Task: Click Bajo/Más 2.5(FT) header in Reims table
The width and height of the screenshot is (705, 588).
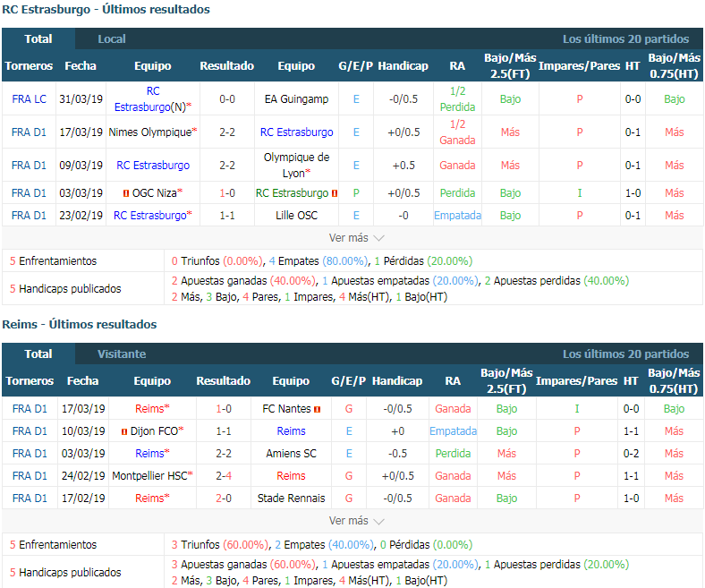Action: coord(506,381)
